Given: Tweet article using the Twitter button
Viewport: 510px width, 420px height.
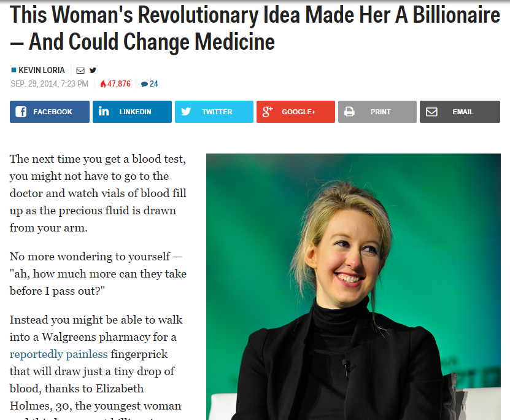Looking at the screenshot, I should click(214, 112).
